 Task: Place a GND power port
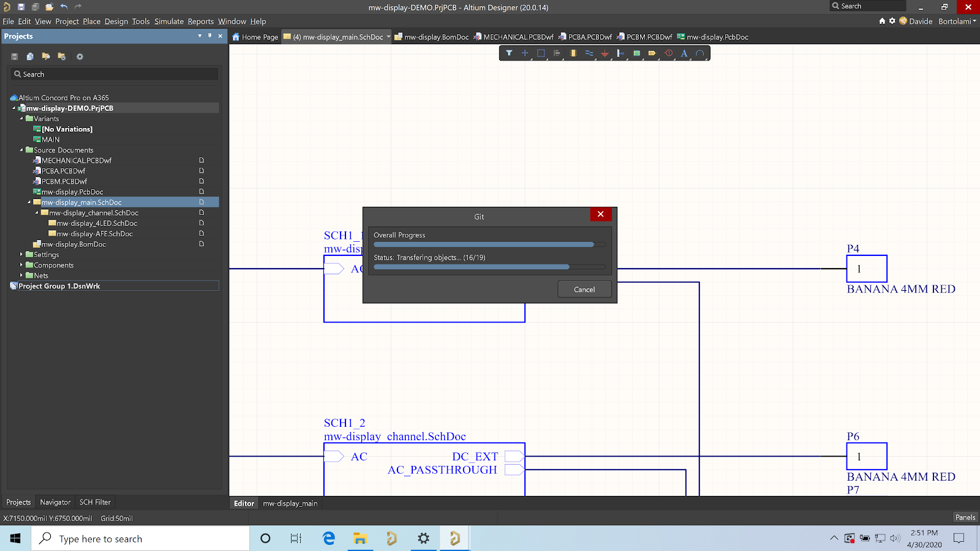(x=605, y=53)
